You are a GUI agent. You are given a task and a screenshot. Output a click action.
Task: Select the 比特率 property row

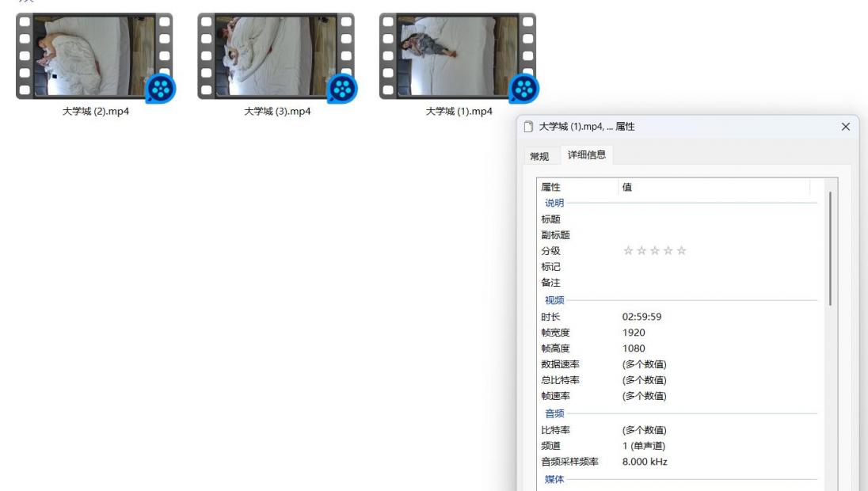(x=679, y=430)
